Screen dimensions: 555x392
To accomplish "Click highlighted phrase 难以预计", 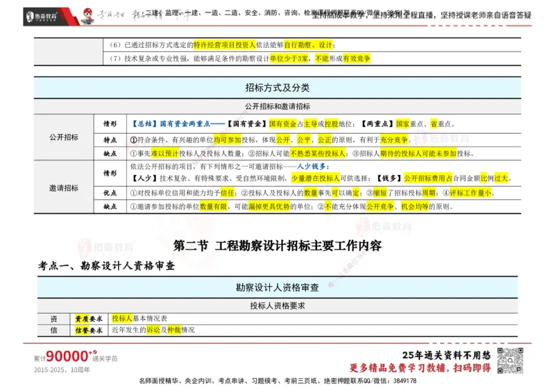I will [165, 153].
